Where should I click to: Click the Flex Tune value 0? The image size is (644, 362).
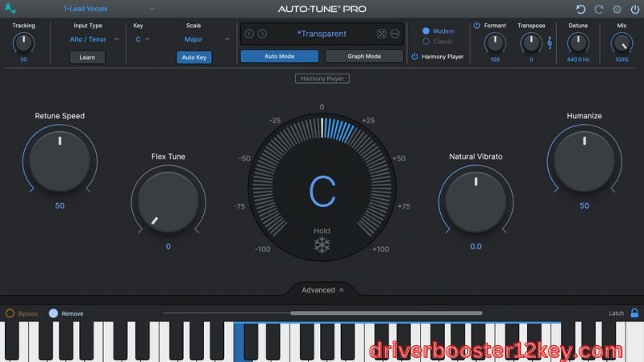(x=168, y=246)
